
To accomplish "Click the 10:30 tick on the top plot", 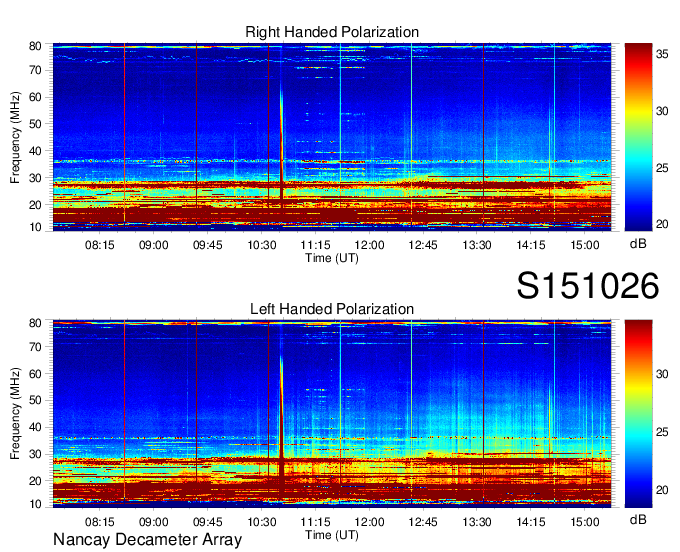I will point(262,245).
